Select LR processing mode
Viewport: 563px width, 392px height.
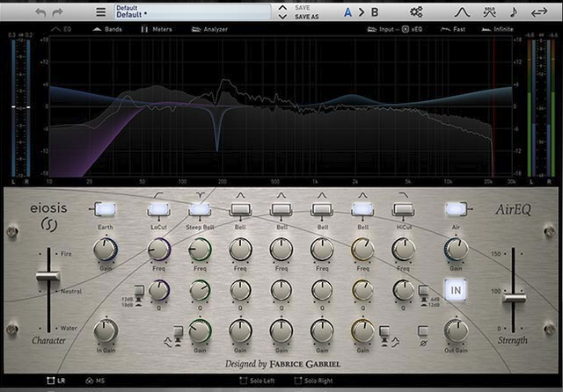coord(56,381)
